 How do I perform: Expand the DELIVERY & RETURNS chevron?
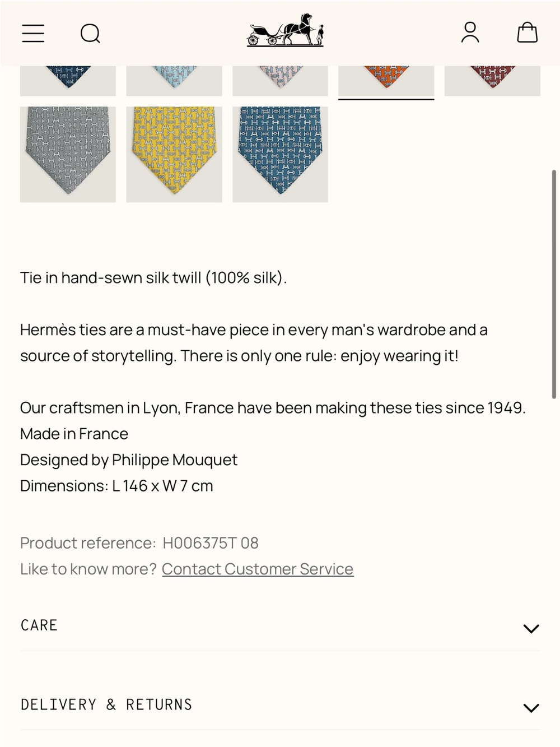click(531, 708)
